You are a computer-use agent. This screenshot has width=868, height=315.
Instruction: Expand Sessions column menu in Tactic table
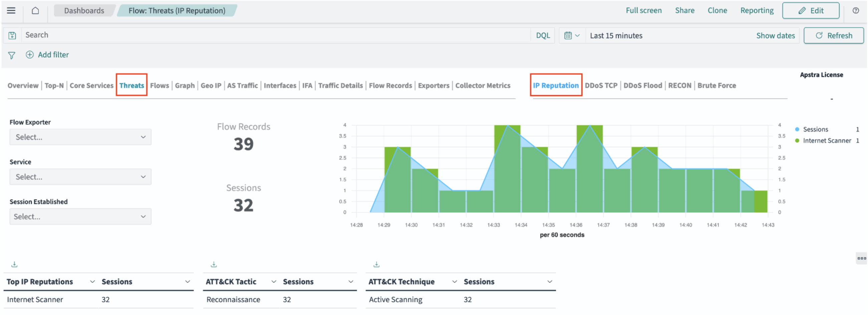click(x=351, y=282)
